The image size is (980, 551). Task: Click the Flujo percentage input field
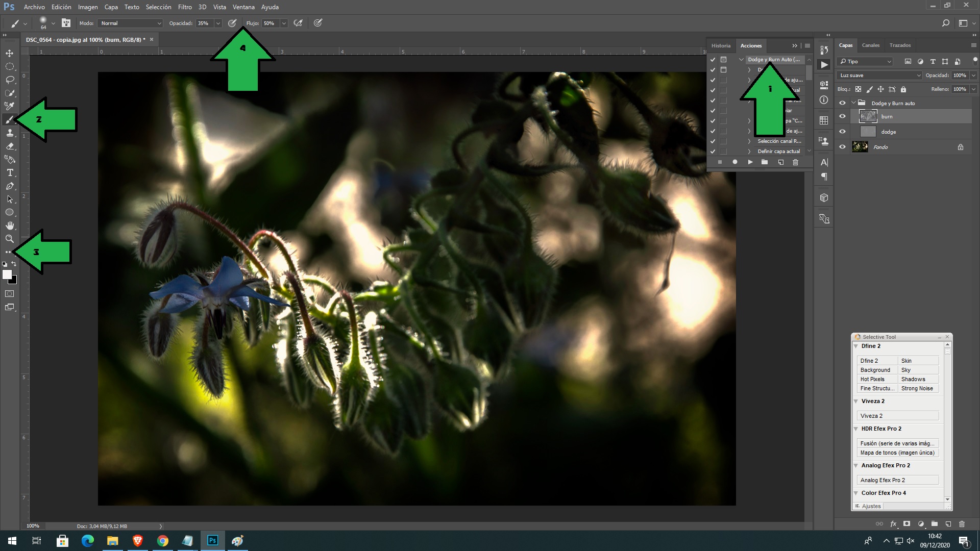pos(268,22)
